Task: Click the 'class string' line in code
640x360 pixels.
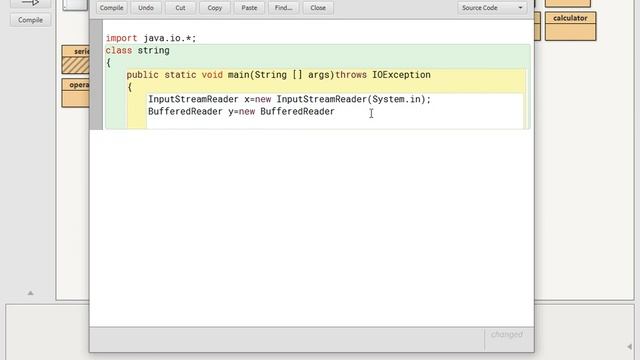Action: point(138,50)
